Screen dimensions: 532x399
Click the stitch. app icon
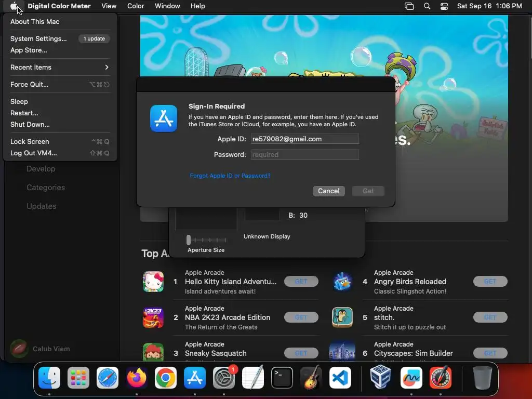[x=342, y=317]
